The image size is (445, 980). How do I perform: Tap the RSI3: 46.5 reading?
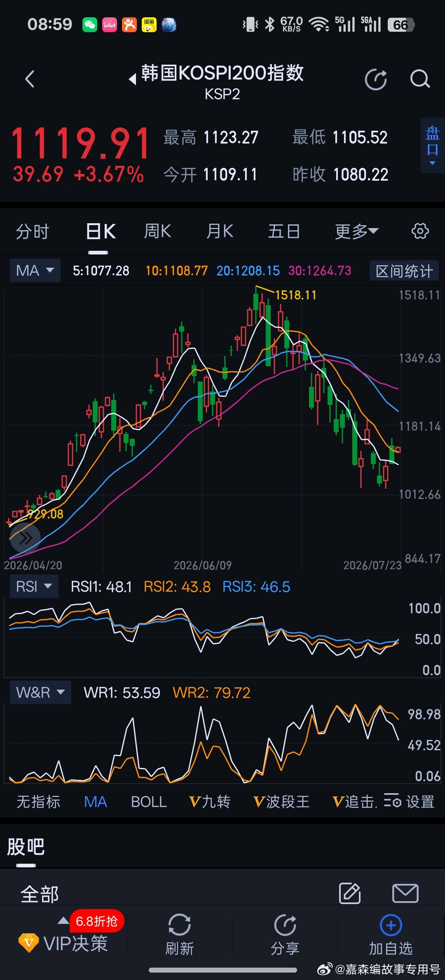[x=256, y=587]
